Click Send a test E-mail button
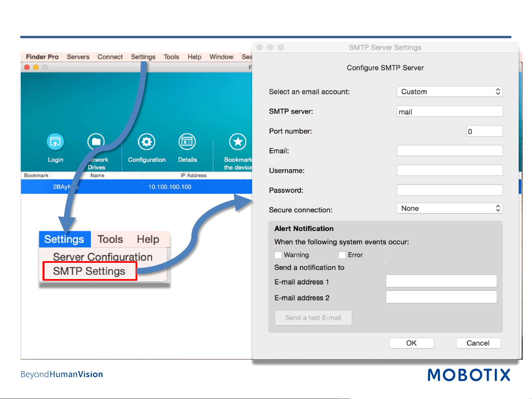Viewport: 532px width, 399px height. (x=313, y=318)
